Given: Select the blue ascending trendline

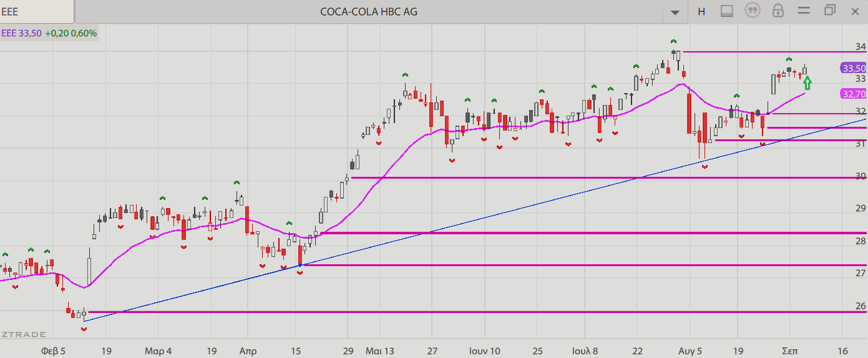Looking at the screenshot, I should pyautogui.click(x=474, y=220).
